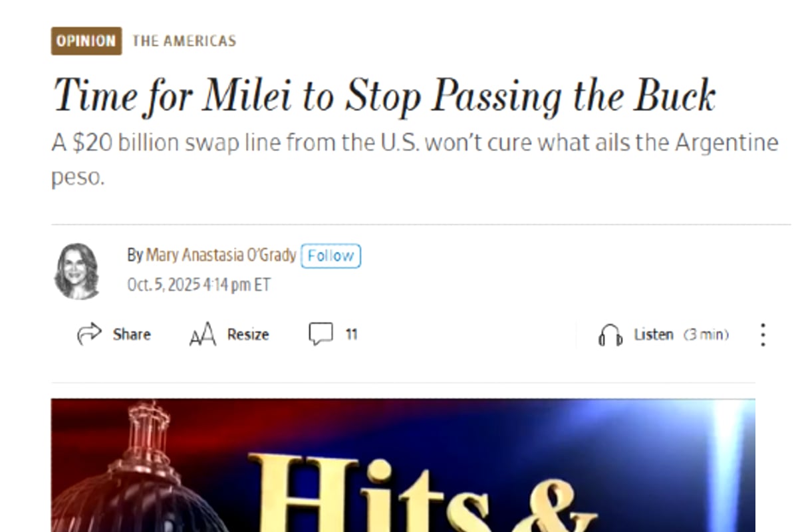
Task: Follow author Mary Anastasia O'Grady
Action: [x=331, y=256]
